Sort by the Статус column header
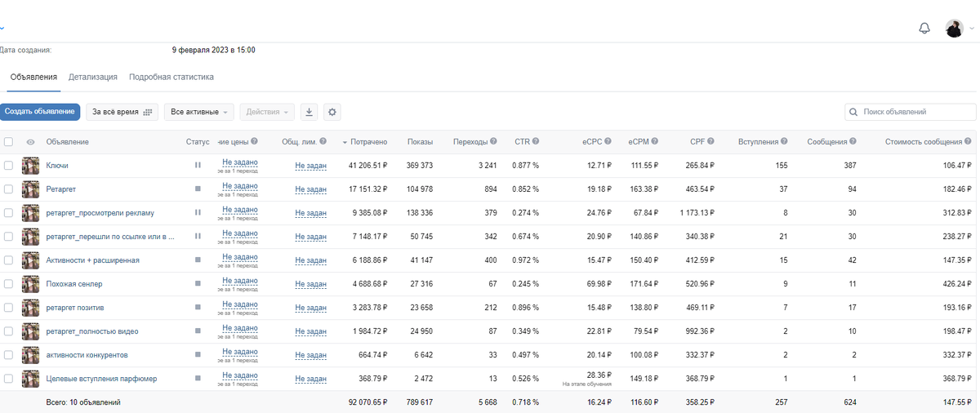980x413 pixels. click(x=198, y=142)
